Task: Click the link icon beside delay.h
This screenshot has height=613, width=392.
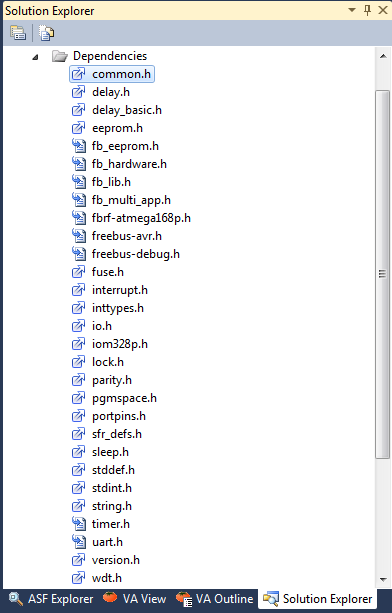Action: pyautogui.click(x=79, y=92)
